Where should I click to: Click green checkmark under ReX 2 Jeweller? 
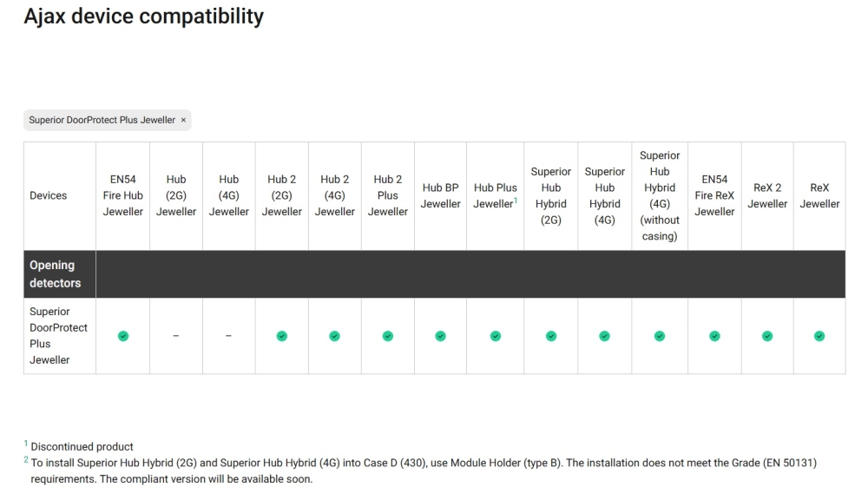[x=767, y=336]
